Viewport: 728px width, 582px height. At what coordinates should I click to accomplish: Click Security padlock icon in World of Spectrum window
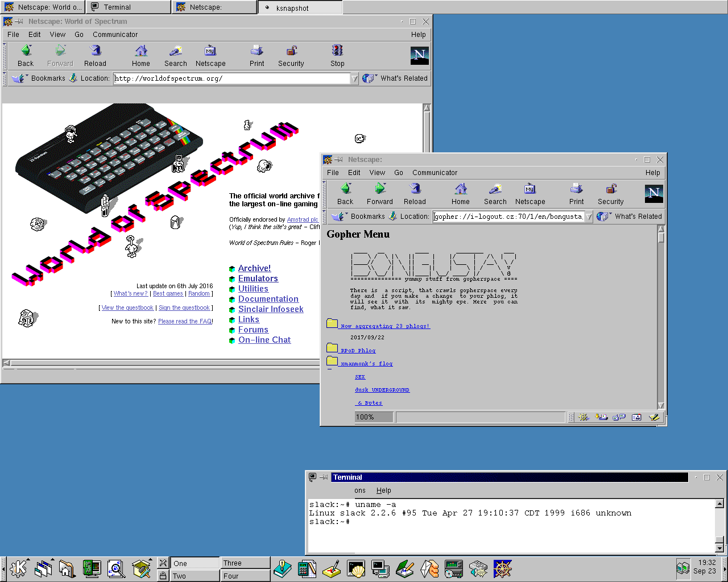[x=291, y=51]
